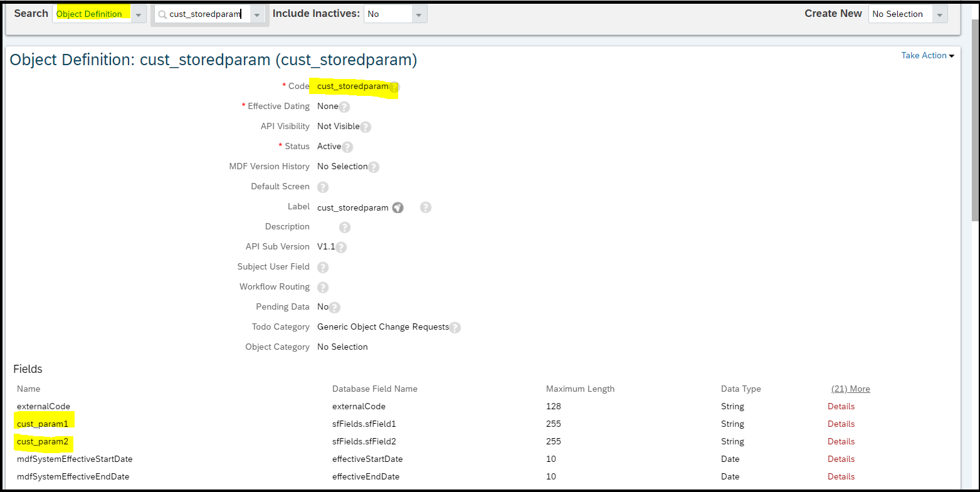The image size is (980, 492).
Task: Click the help icon beside Description
Action: (x=345, y=228)
